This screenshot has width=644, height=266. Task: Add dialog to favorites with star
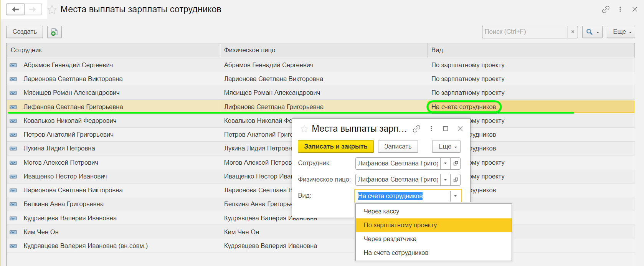click(x=304, y=129)
